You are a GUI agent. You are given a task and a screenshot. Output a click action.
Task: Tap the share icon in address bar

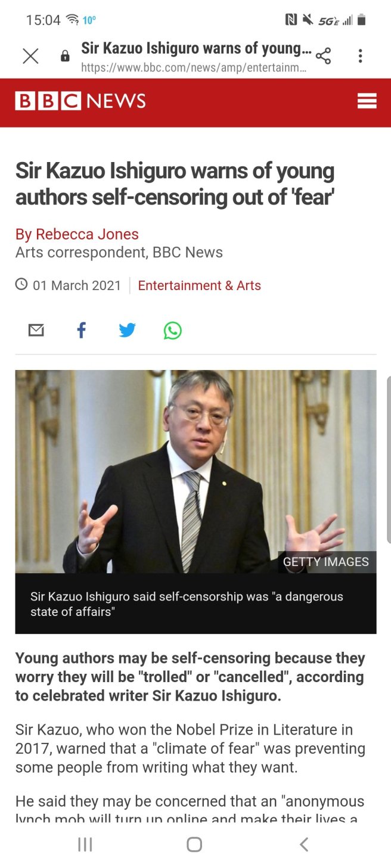(323, 56)
